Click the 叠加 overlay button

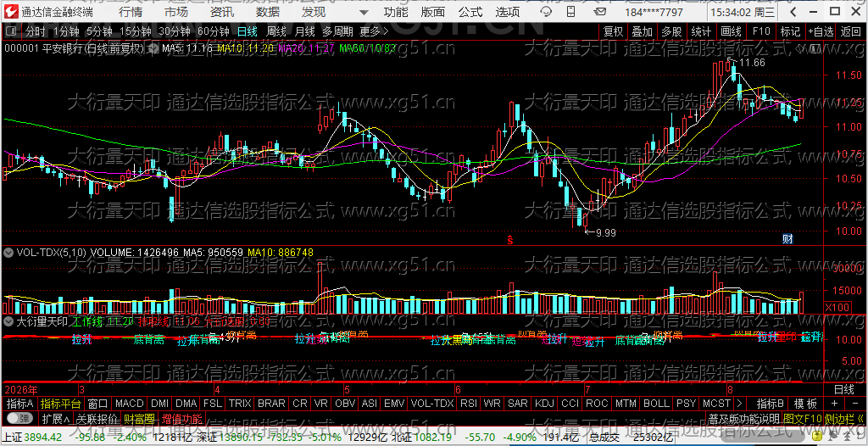[643, 31]
